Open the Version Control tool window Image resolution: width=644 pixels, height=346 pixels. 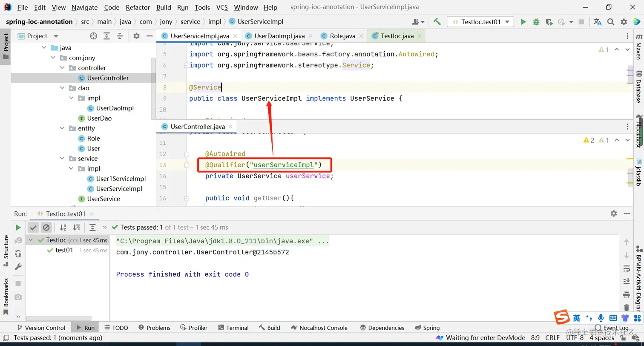tap(41, 328)
